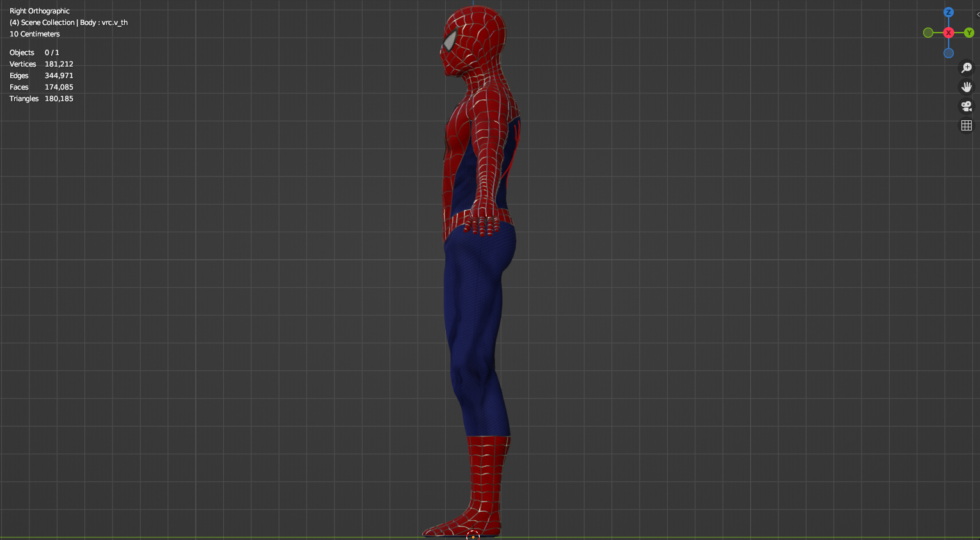Screen dimensions: 980x540
Task: Click the green Y ball on the gizmo
Action: point(969,33)
